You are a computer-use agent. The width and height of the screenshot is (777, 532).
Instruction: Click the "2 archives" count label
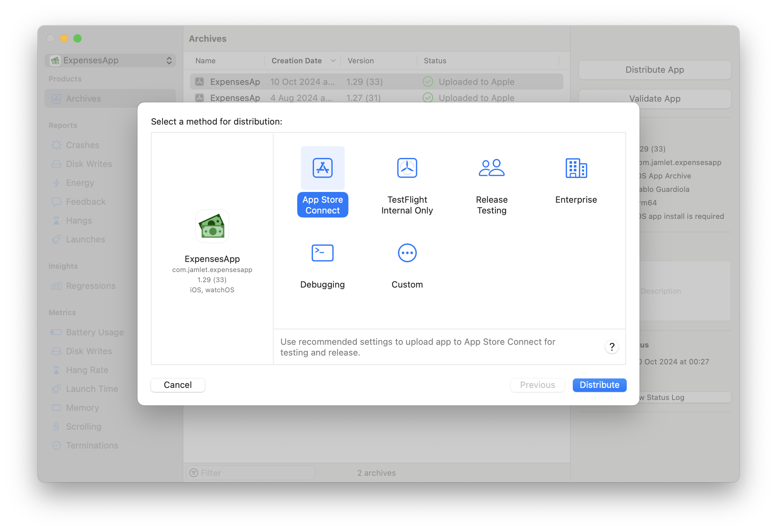[x=376, y=473]
